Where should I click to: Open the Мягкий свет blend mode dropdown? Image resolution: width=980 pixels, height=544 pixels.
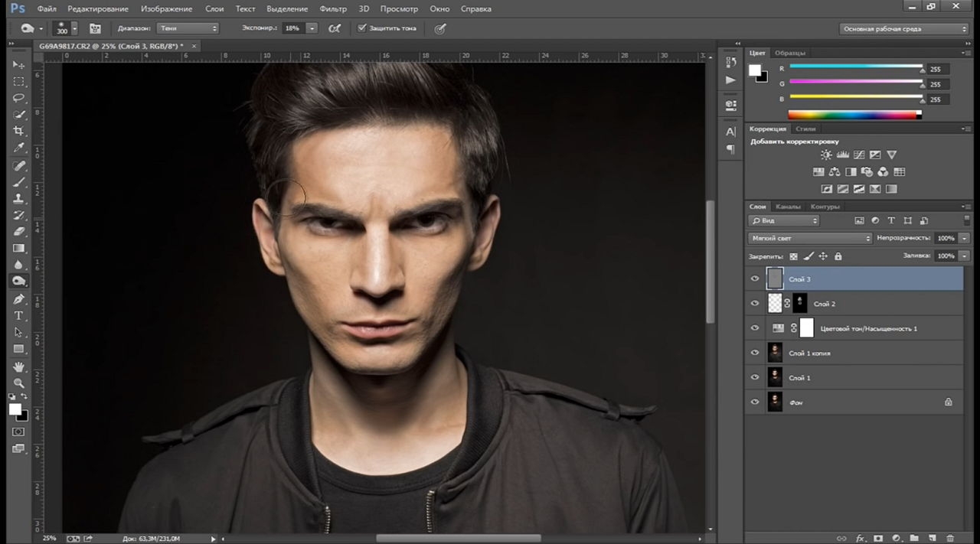[x=810, y=238]
